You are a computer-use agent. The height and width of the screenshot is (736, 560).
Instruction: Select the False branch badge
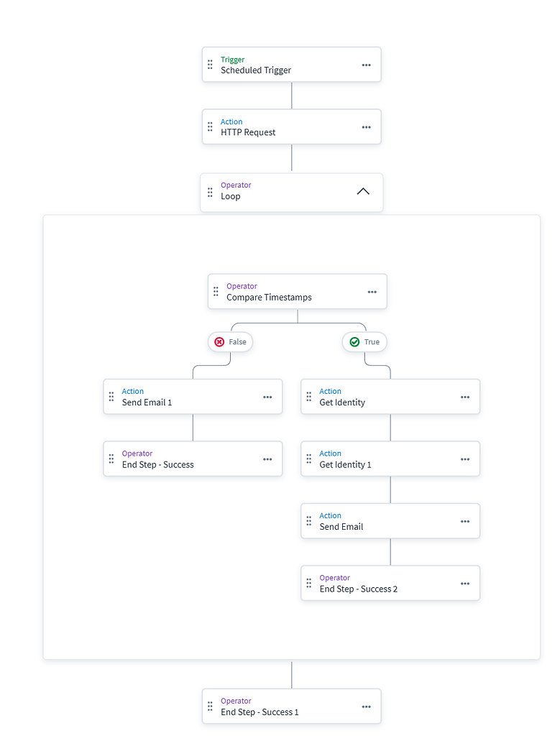[x=230, y=341]
